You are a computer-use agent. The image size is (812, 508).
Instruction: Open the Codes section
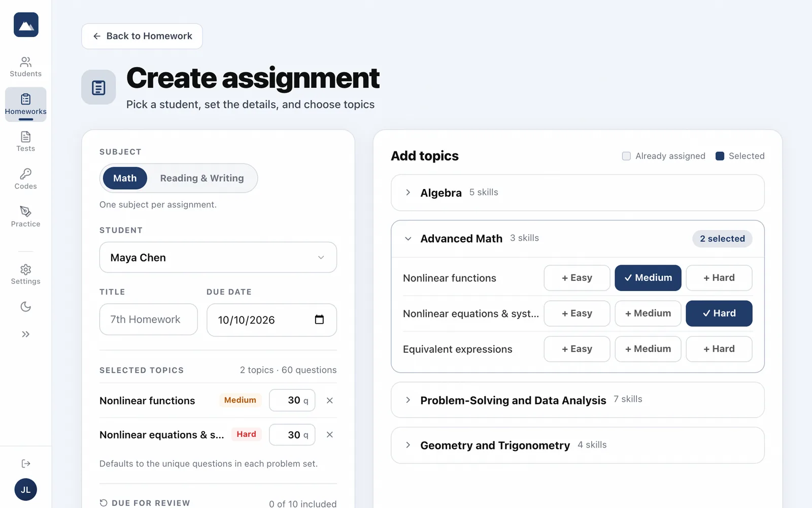pos(25,179)
